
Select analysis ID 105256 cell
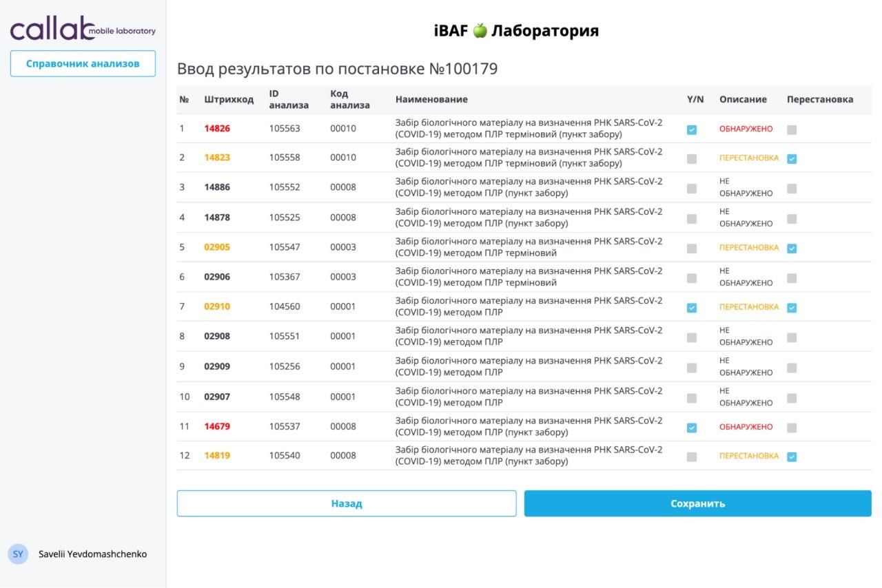click(x=285, y=366)
